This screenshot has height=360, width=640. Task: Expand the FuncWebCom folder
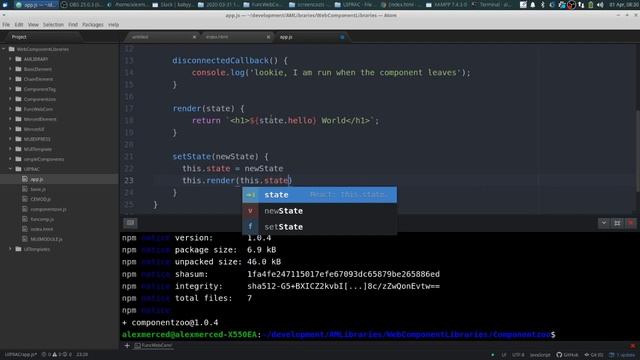11,109
